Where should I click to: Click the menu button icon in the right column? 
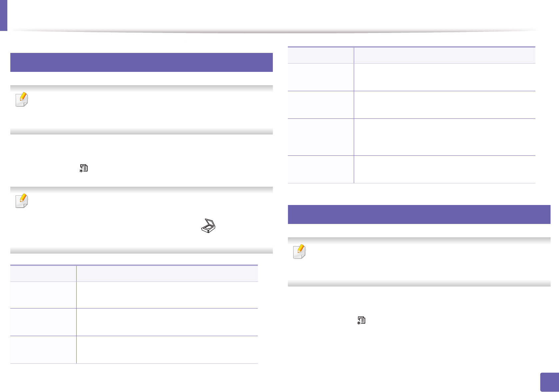click(361, 320)
